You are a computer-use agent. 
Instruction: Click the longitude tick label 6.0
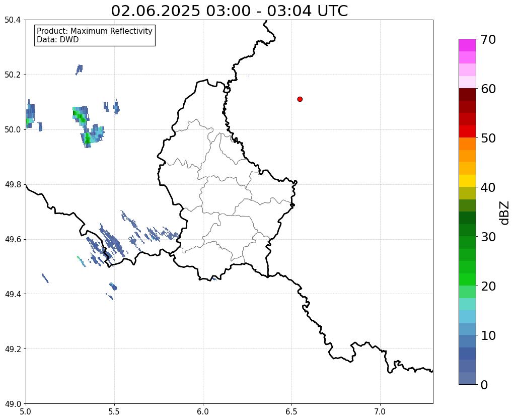point(203,411)
